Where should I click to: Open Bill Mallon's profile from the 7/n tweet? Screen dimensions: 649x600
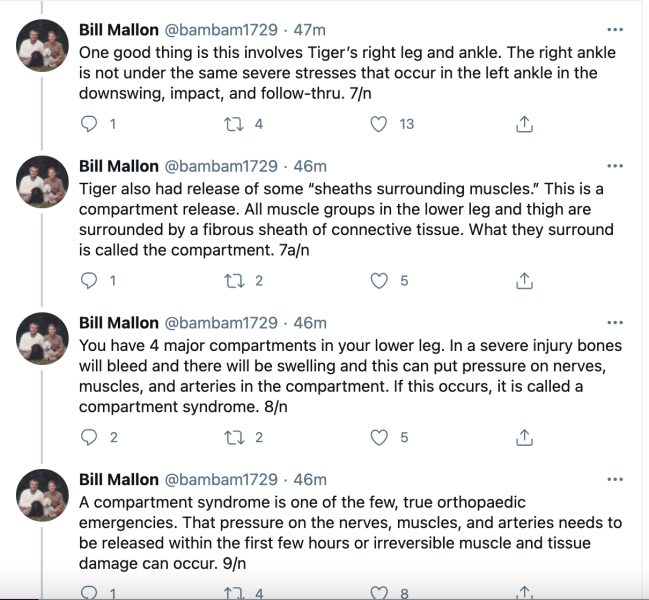(118, 30)
